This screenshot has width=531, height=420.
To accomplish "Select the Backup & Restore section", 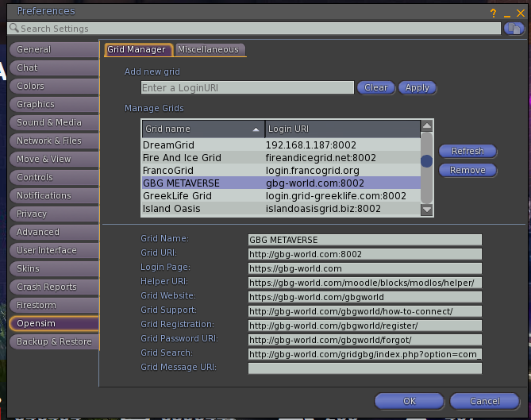I will pyautogui.click(x=52, y=341).
